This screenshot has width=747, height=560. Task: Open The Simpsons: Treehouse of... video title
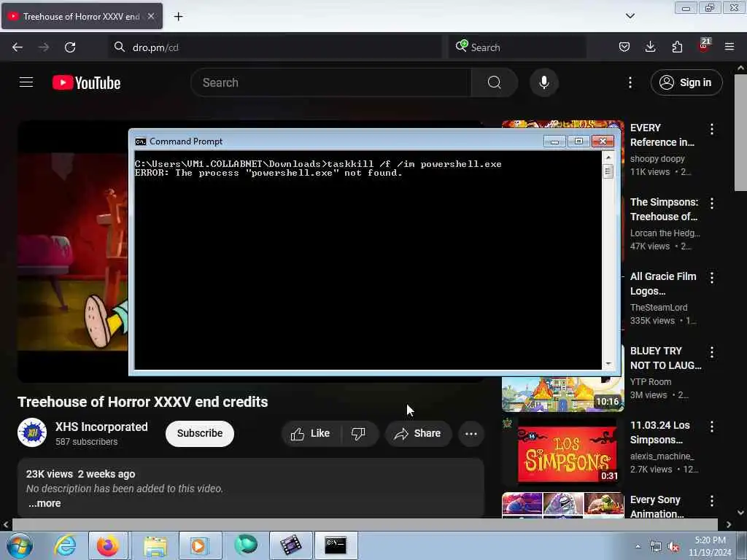(664, 209)
